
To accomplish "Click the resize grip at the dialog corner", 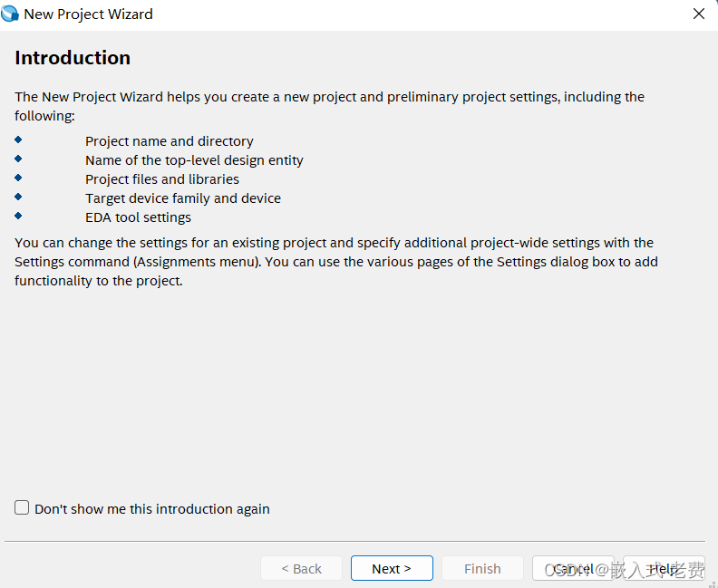I will (712, 583).
